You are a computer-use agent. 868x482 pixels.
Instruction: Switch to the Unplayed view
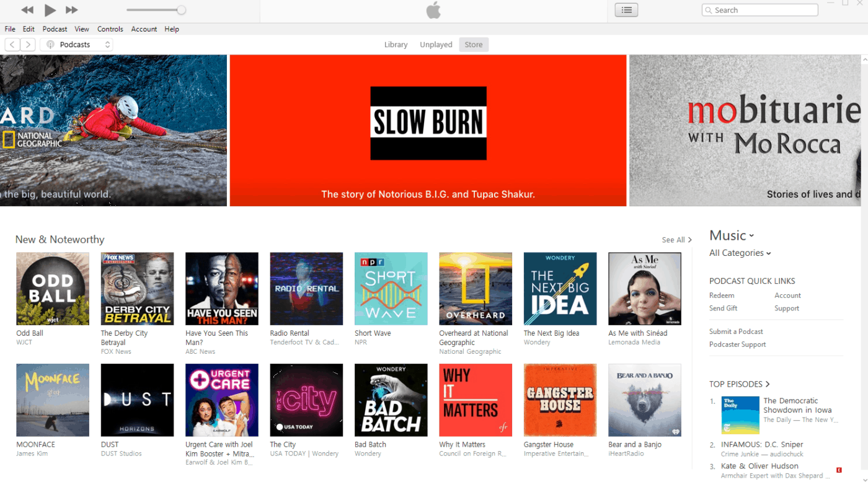point(436,44)
